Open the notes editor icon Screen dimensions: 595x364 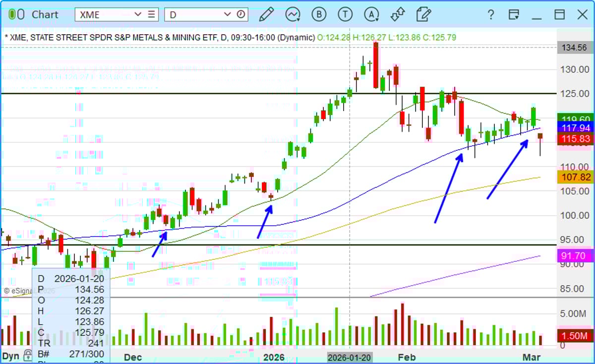(423, 14)
